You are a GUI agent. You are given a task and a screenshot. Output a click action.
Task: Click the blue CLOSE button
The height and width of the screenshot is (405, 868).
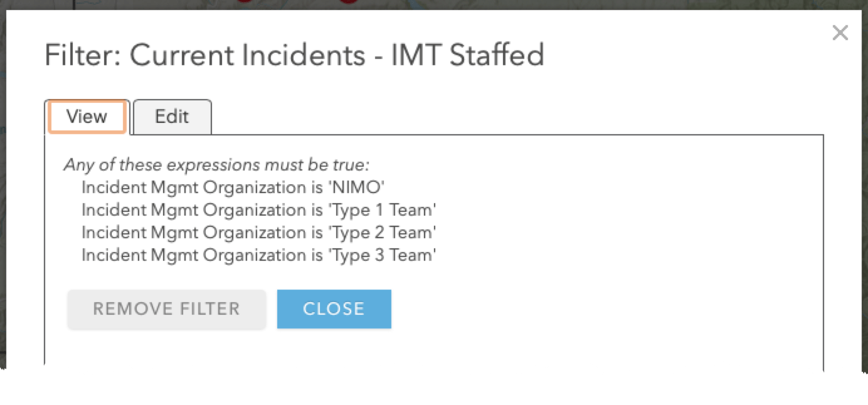click(334, 308)
